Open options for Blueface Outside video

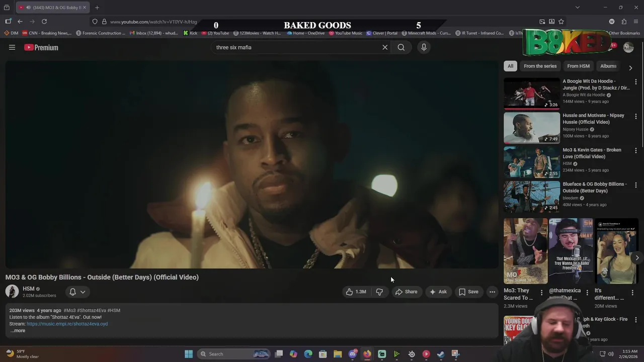(635, 185)
